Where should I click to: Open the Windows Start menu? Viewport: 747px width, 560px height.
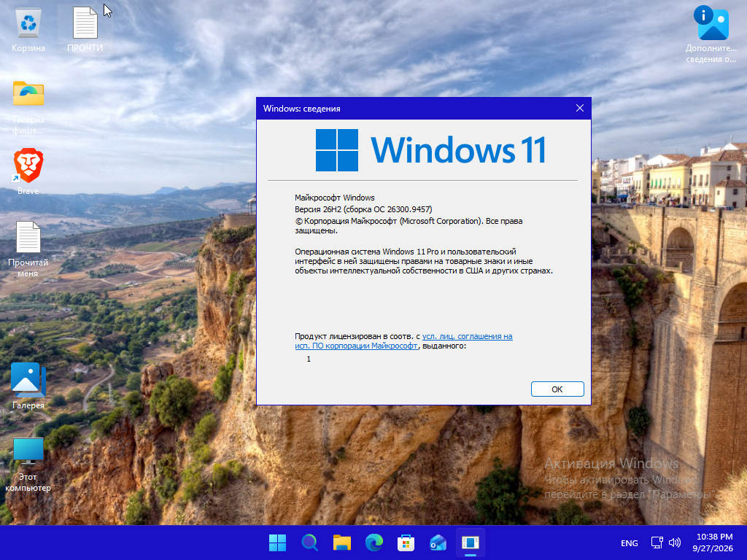click(x=277, y=542)
